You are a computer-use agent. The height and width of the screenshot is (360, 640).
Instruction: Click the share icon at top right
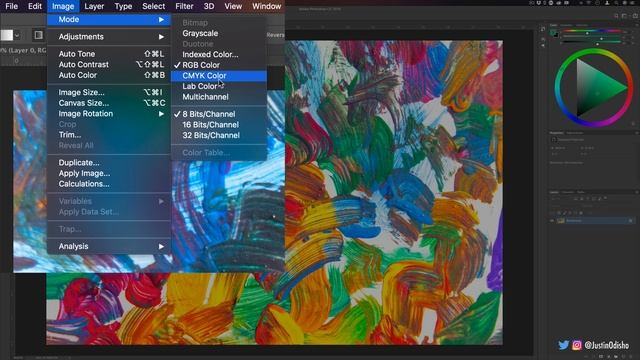(x=635, y=16)
